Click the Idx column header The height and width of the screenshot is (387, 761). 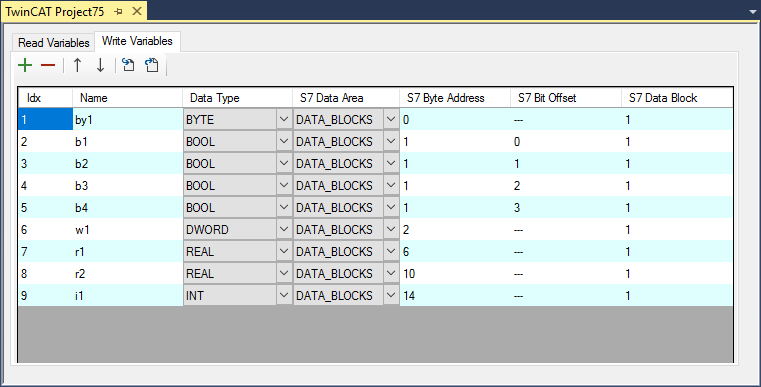point(45,98)
